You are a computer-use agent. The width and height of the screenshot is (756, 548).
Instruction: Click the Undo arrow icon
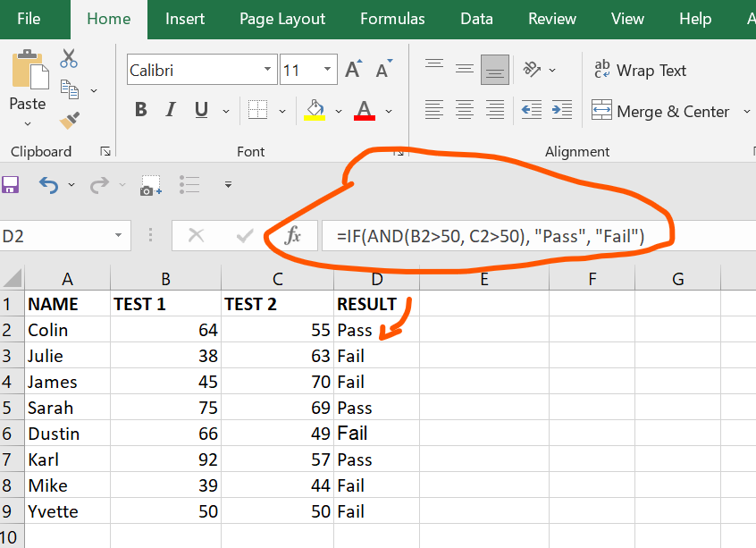coord(48,185)
